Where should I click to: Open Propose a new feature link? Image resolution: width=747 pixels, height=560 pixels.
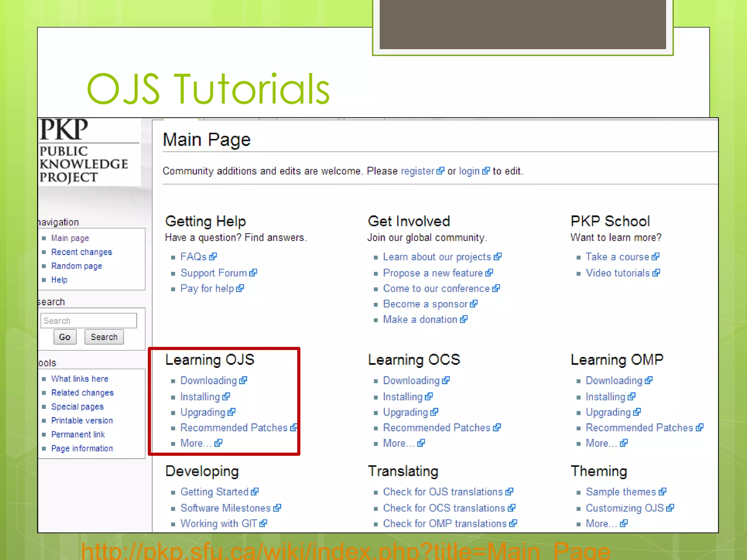pyautogui.click(x=433, y=273)
